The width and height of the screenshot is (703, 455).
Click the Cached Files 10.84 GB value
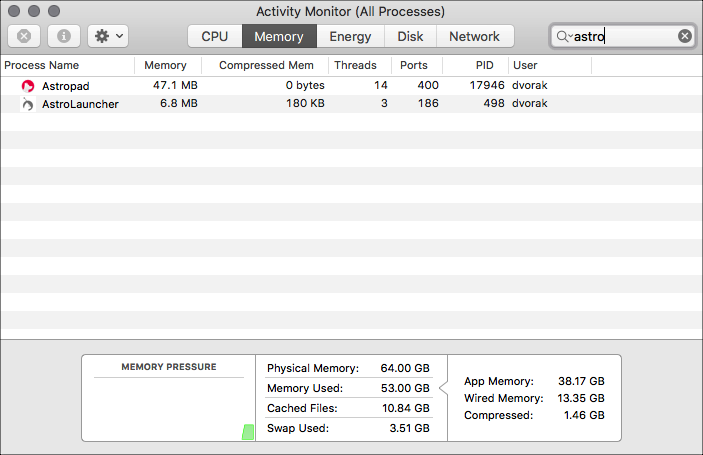(406, 408)
